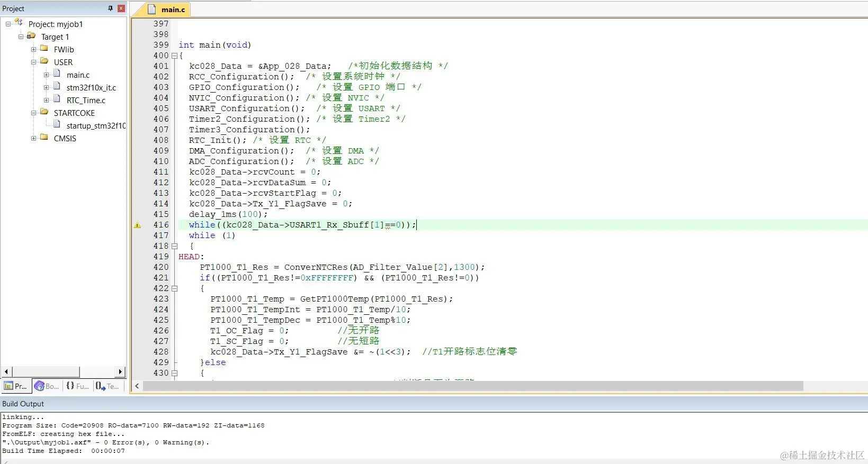
Task: Click the USER folder icon
Action: (44, 61)
